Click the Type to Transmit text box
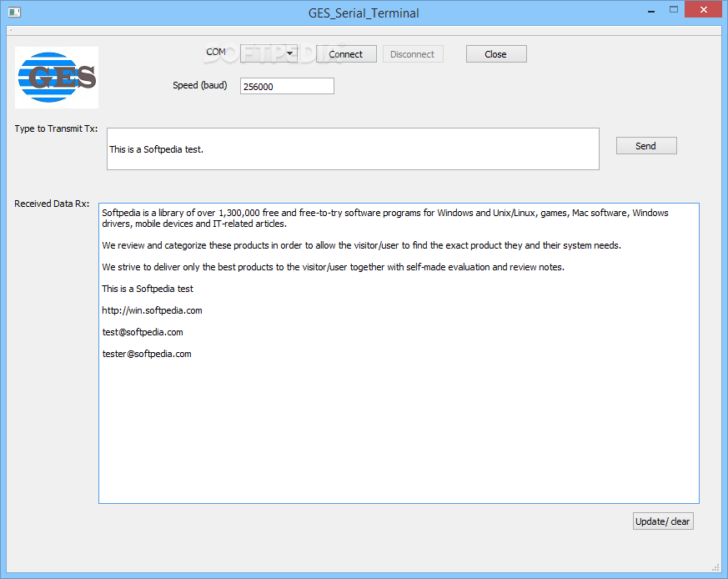The height and width of the screenshot is (579, 728). tap(353, 149)
